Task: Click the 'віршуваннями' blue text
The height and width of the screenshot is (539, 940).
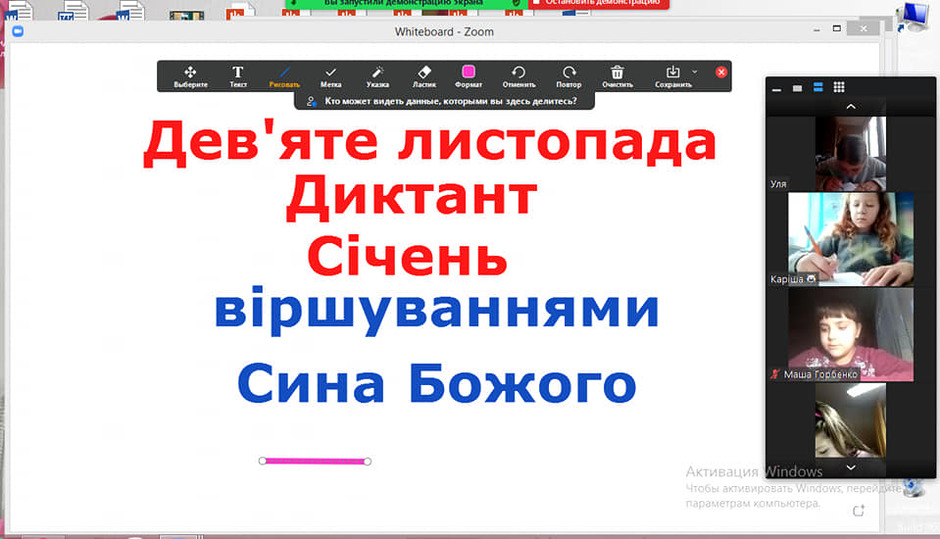Action: (x=437, y=309)
